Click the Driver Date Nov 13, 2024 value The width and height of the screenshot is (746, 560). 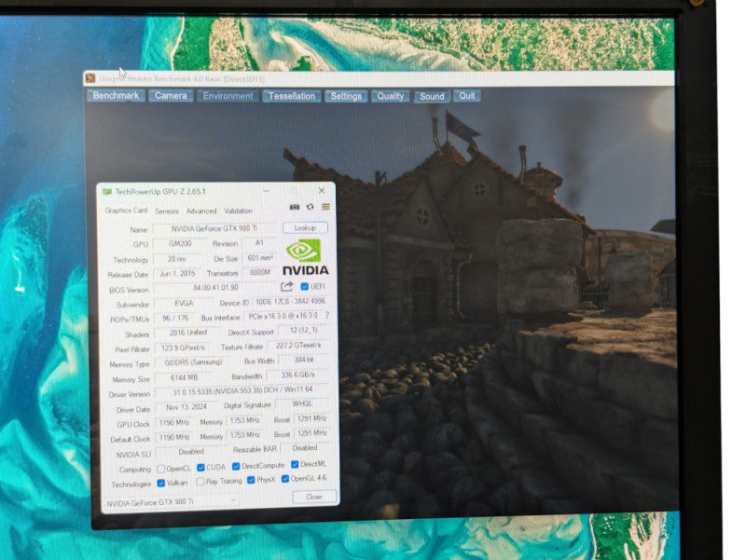click(x=186, y=407)
